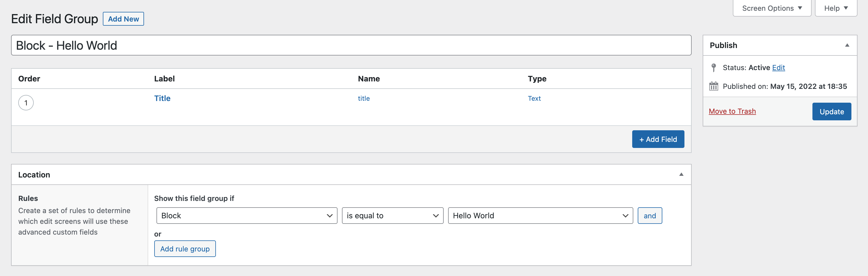
Task: Collapse the Location panel with its triangle
Action: (x=681, y=174)
